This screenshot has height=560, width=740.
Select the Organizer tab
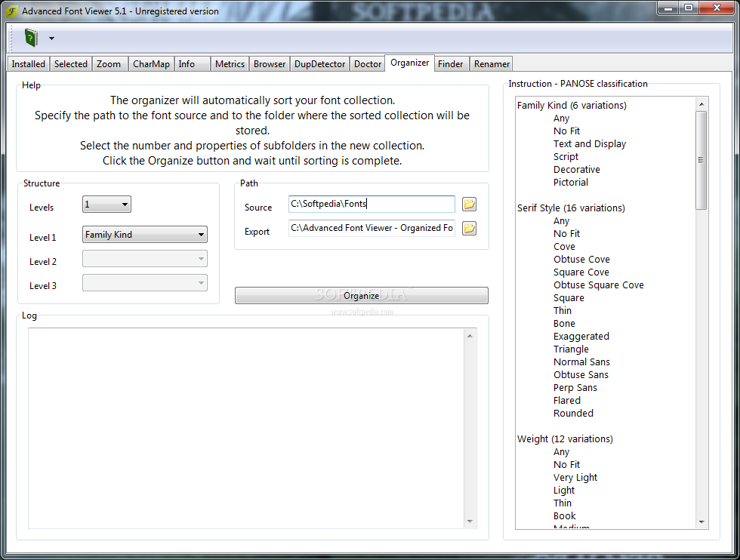click(x=409, y=63)
